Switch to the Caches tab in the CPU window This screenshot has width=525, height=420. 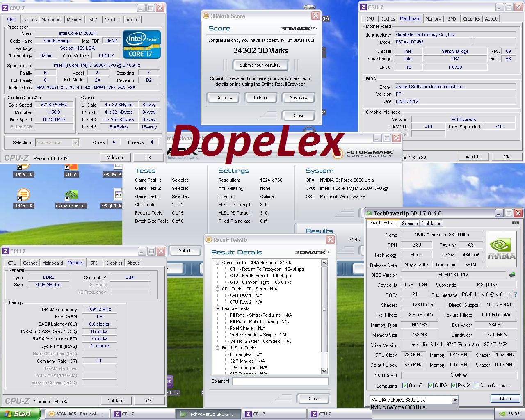coord(30,20)
